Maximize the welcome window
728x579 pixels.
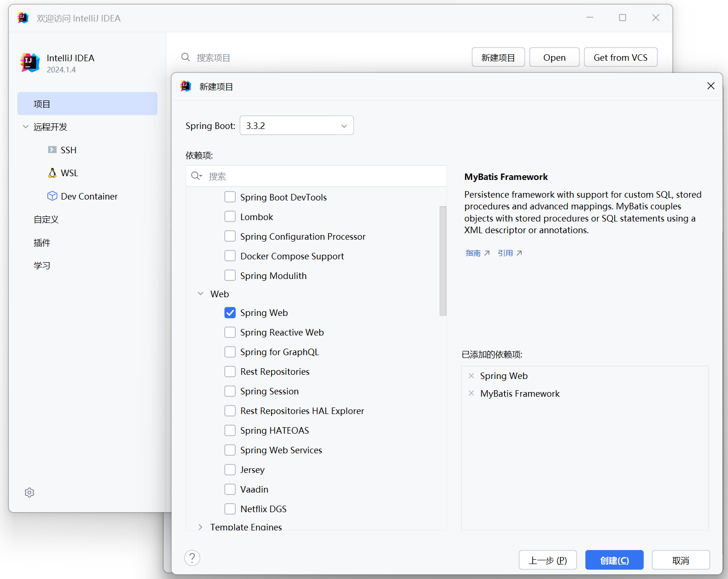point(622,18)
